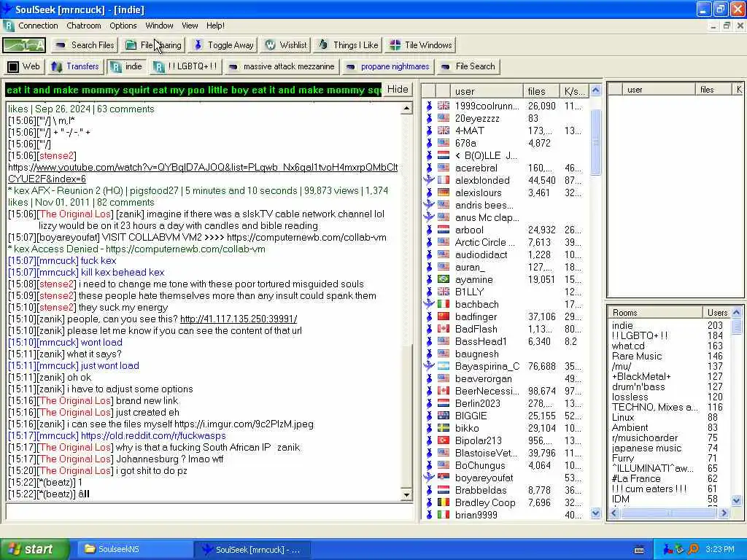Switch to the !! LGBTQ+ !! room tab
This screenshot has height=560, width=747.
186,66
